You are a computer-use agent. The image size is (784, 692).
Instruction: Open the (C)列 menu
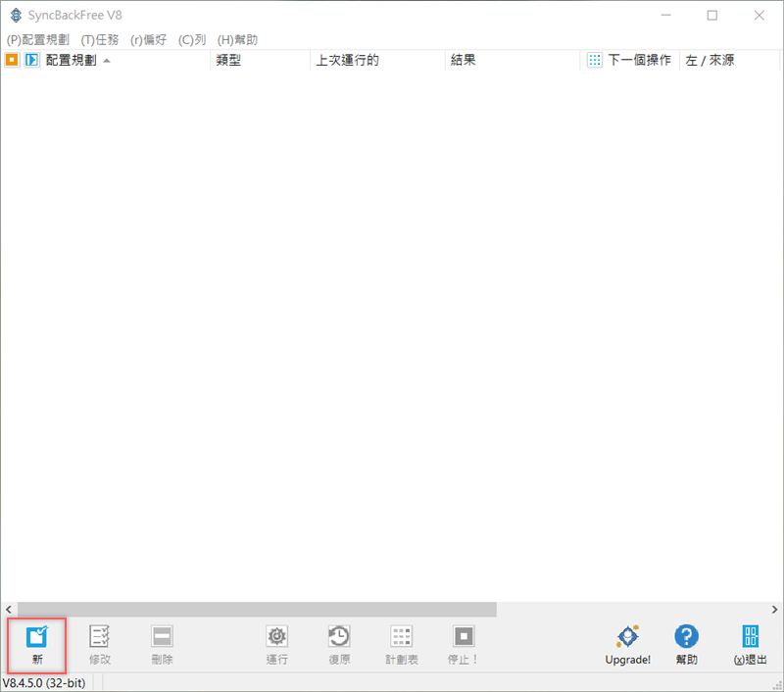[192, 39]
